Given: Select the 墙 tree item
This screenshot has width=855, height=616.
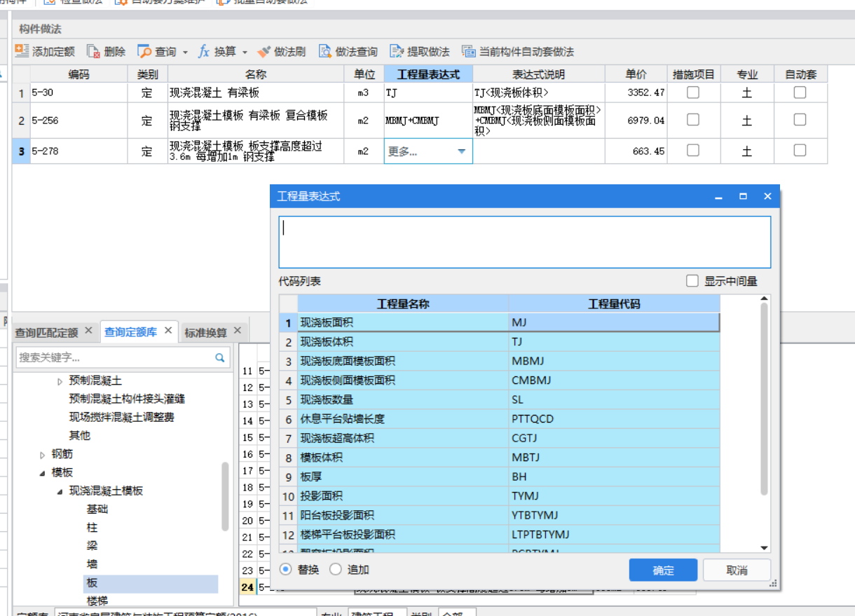Looking at the screenshot, I should (92, 564).
